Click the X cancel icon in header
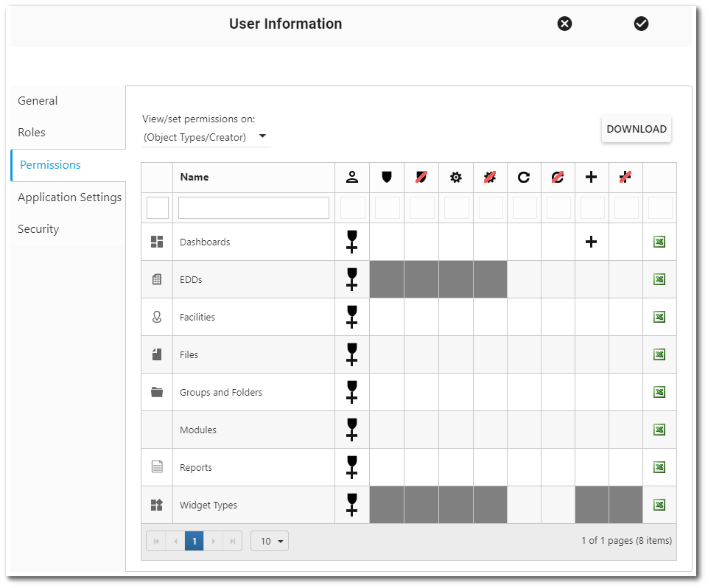 pyautogui.click(x=564, y=24)
